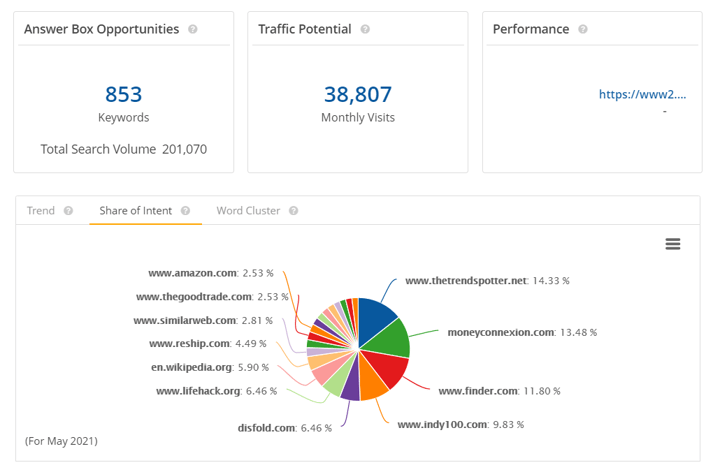Image resolution: width=720 pixels, height=472 pixels.
Task: Click the 38,807 monthly visits figure
Action: click(358, 95)
